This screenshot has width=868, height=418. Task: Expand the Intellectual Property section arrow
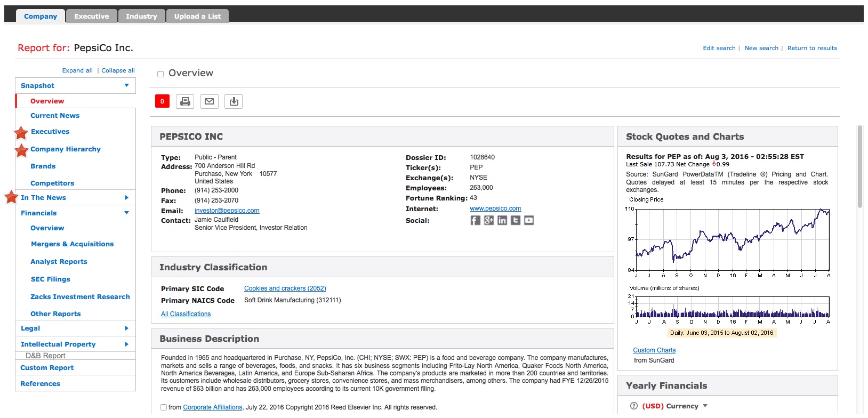tap(126, 344)
